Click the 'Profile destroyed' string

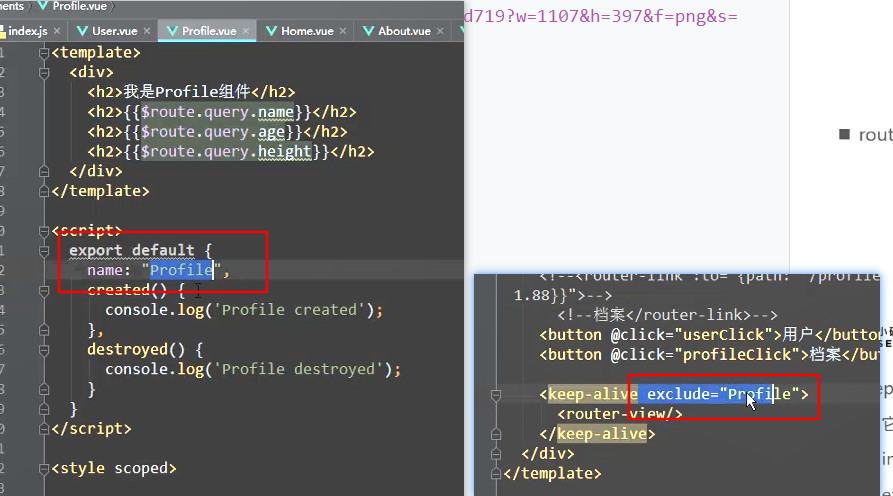(x=298, y=369)
